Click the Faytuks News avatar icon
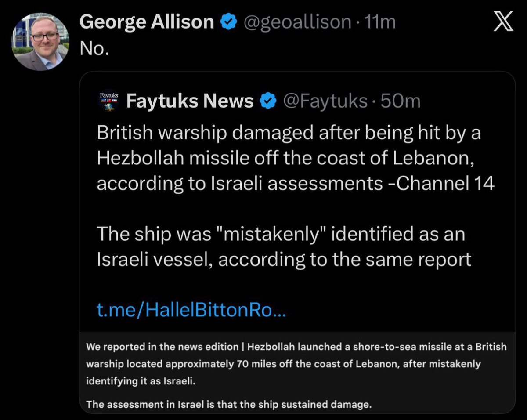 [x=108, y=101]
